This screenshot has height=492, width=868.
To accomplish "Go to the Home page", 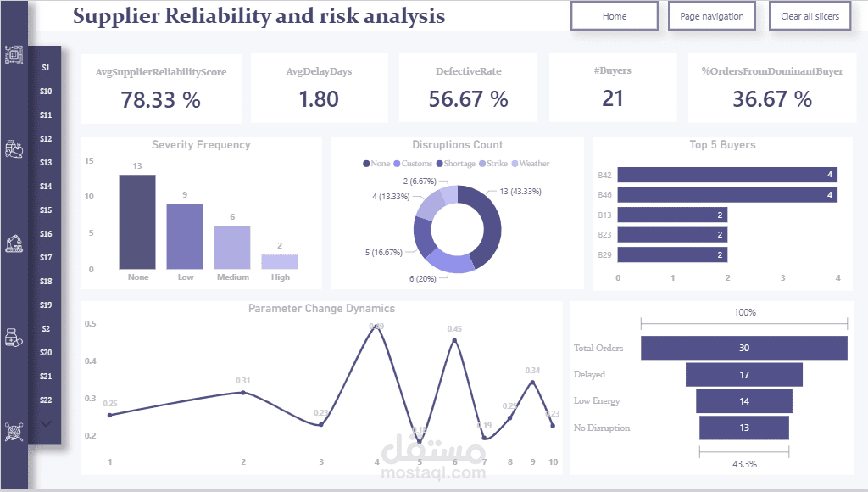I will (x=615, y=16).
